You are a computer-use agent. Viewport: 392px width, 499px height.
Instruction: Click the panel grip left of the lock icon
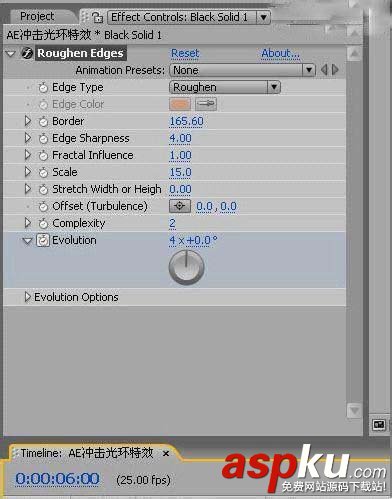tap(84, 17)
